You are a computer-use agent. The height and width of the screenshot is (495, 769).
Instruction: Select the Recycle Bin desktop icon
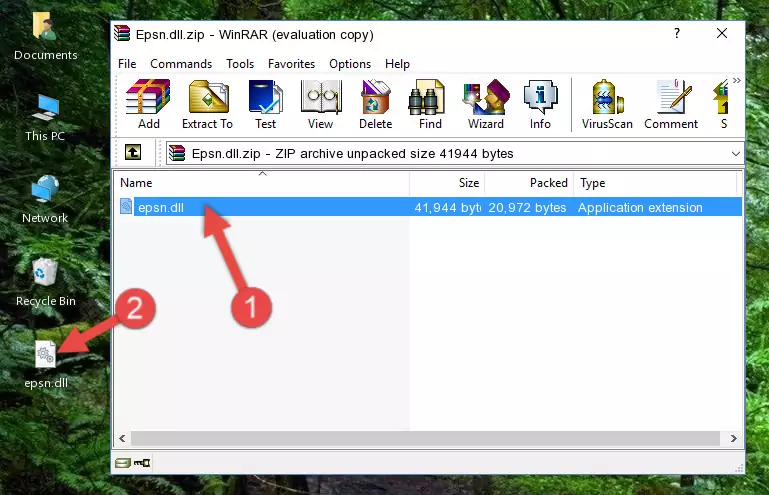tap(46, 283)
